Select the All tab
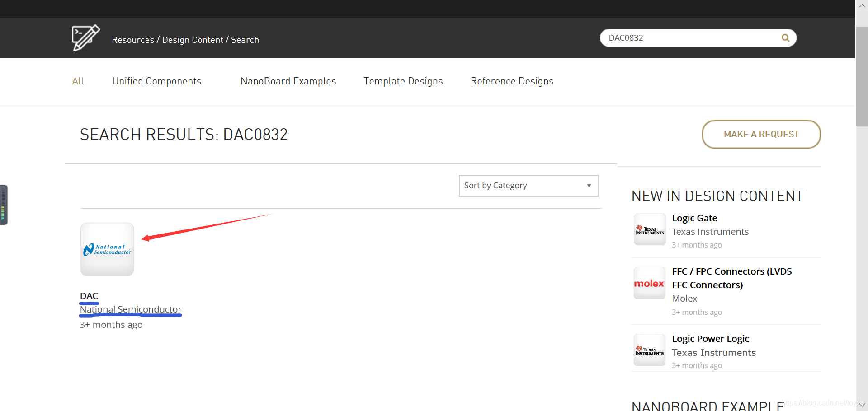This screenshot has width=868, height=411. tap(78, 81)
